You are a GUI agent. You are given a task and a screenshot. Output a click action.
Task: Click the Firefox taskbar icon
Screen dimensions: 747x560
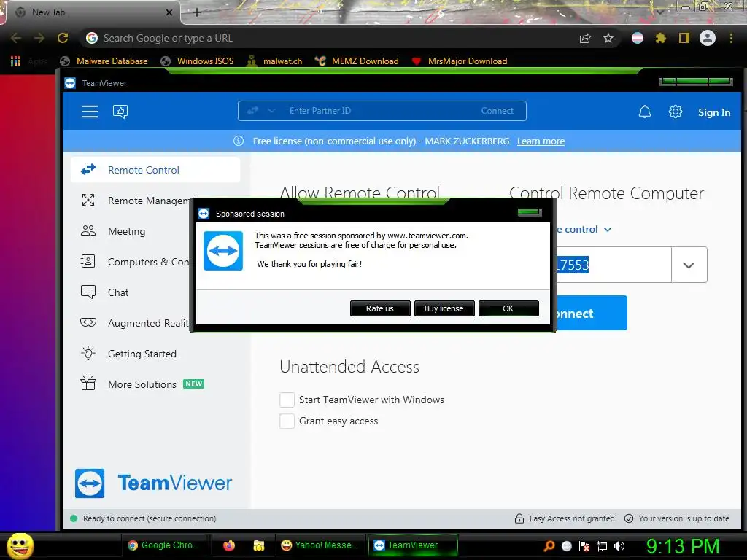229,545
